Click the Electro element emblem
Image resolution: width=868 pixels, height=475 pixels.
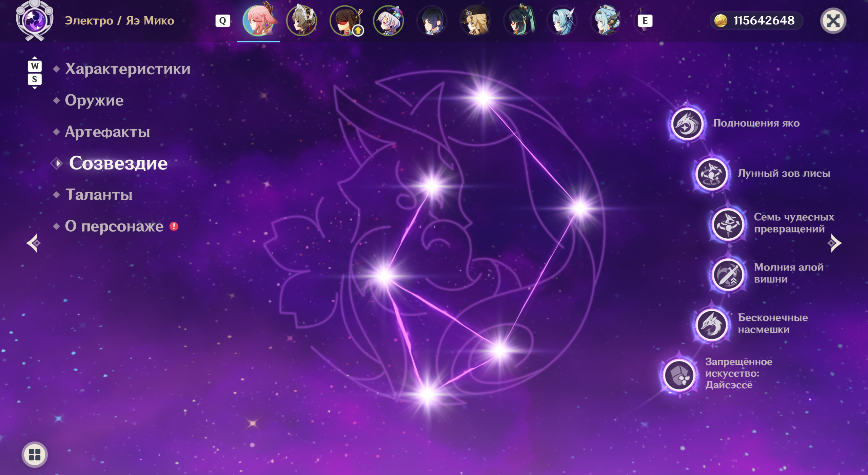coord(34,20)
